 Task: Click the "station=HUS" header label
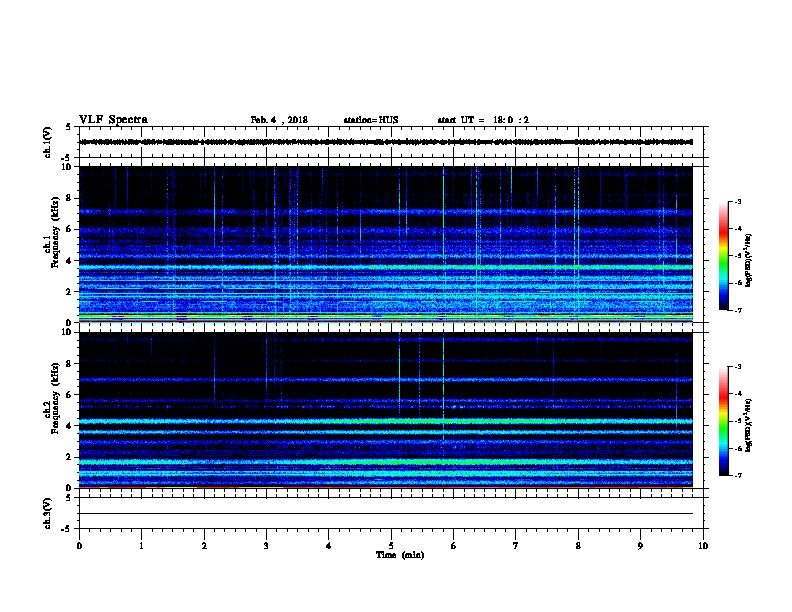click(x=371, y=120)
